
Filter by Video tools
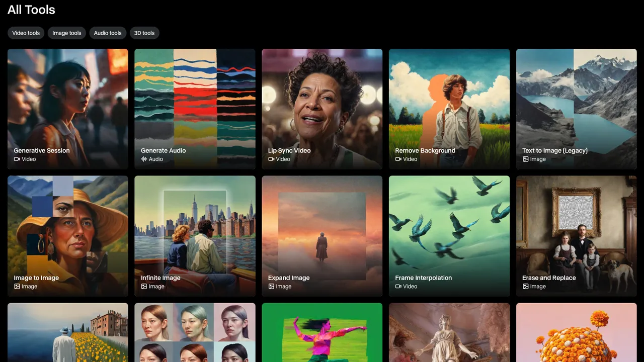click(x=26, y=33)
